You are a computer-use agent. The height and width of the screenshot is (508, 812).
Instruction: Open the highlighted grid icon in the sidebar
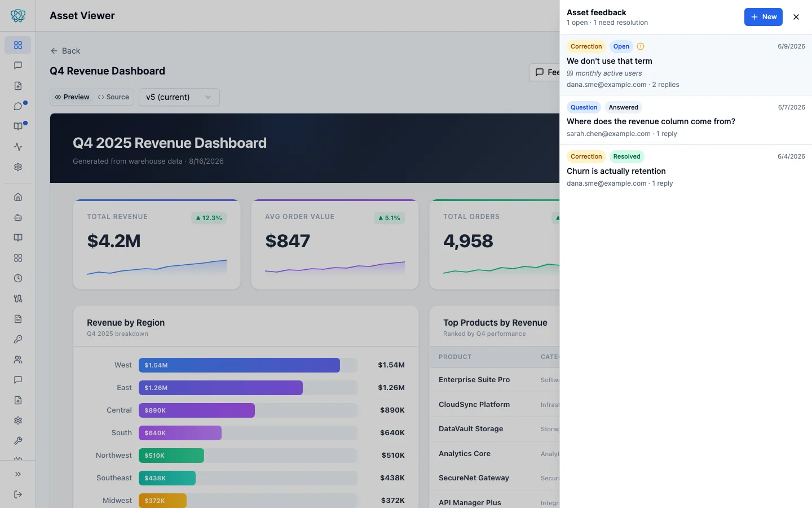[x=18, y=45]
